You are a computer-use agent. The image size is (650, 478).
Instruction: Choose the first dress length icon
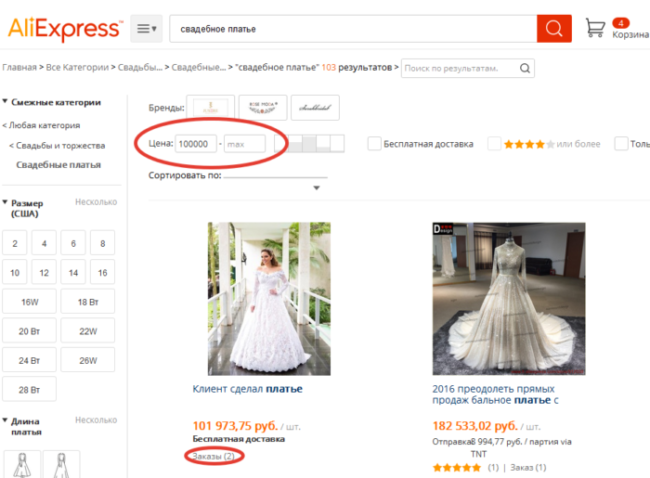[x=22, y=464]
